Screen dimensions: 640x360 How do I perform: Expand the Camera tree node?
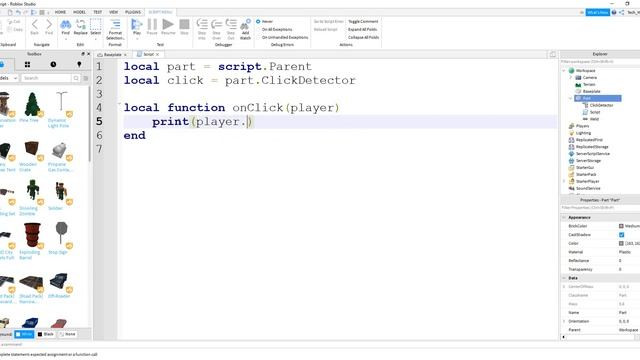pos(571,78)
